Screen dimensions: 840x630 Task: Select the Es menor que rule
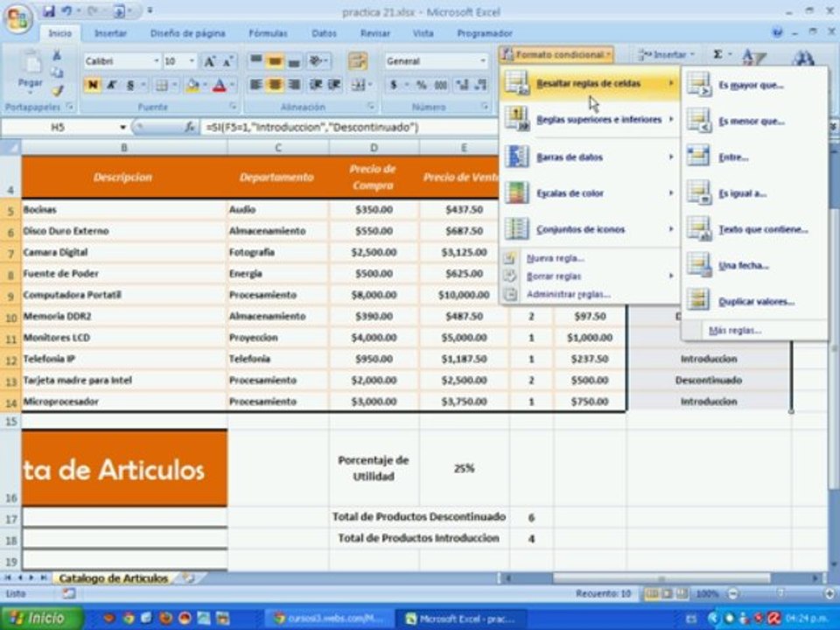coord(754,121)
